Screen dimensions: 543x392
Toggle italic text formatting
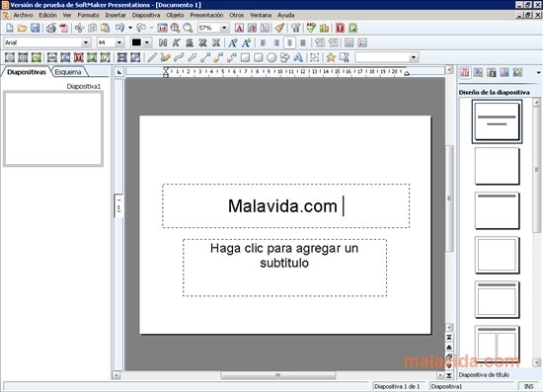tap(176, 42)
